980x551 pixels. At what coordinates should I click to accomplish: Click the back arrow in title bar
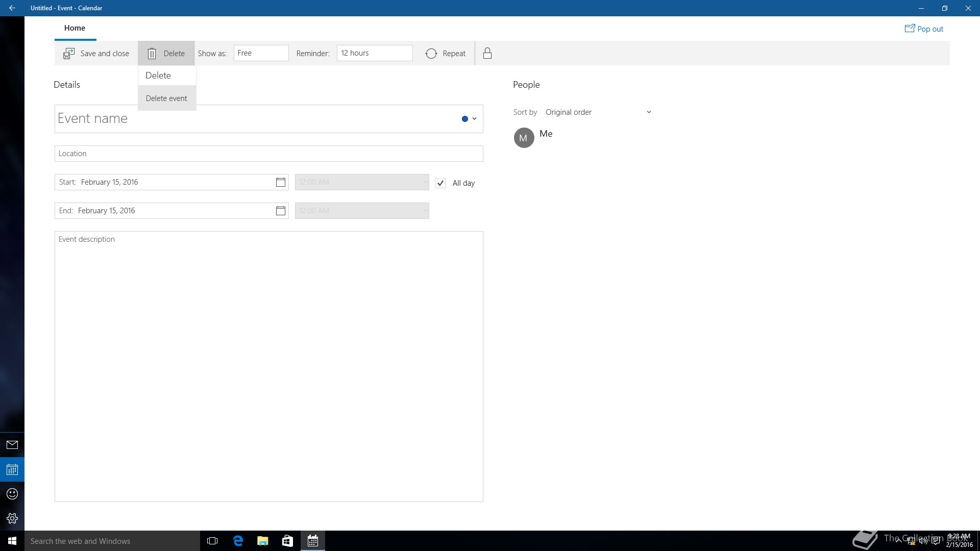pos(12,8)
